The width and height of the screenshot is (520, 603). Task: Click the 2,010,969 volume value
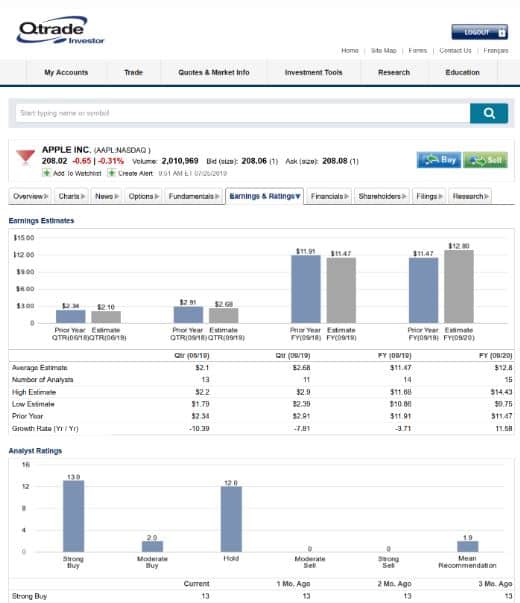180,161
